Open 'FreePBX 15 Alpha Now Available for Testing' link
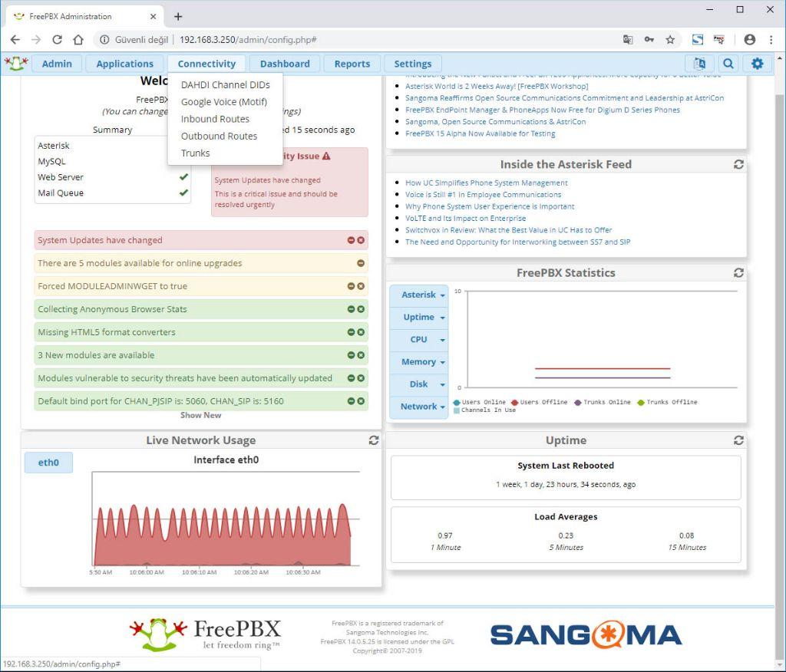786x672 pixels. coord(481,133)
